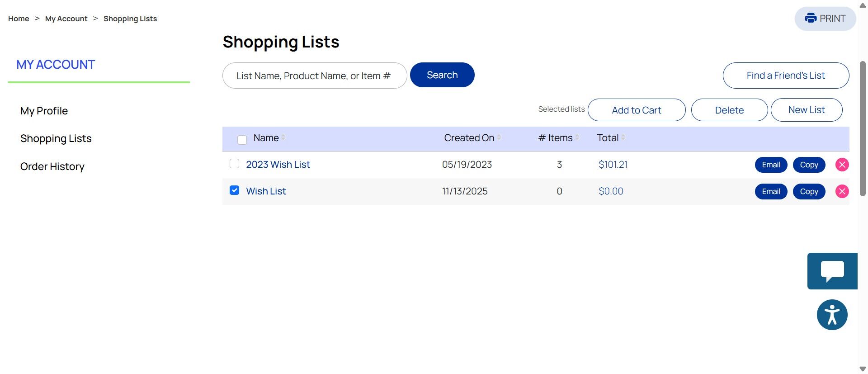868x374 pixels.
Task: Go to My Profile in sidebar
Action: click(x=44, y=111)
